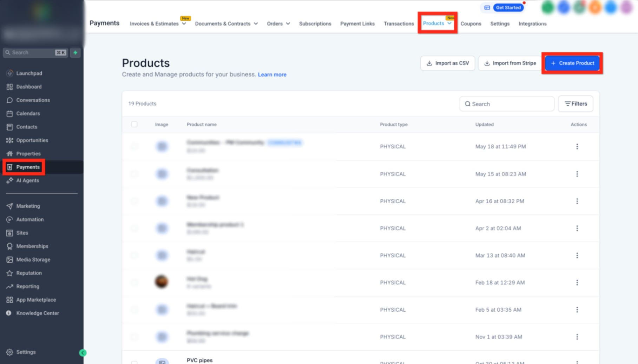Screen dimensions: 638x364
Task: Open actions menu for May 18 product
Action: pos(577,146)
